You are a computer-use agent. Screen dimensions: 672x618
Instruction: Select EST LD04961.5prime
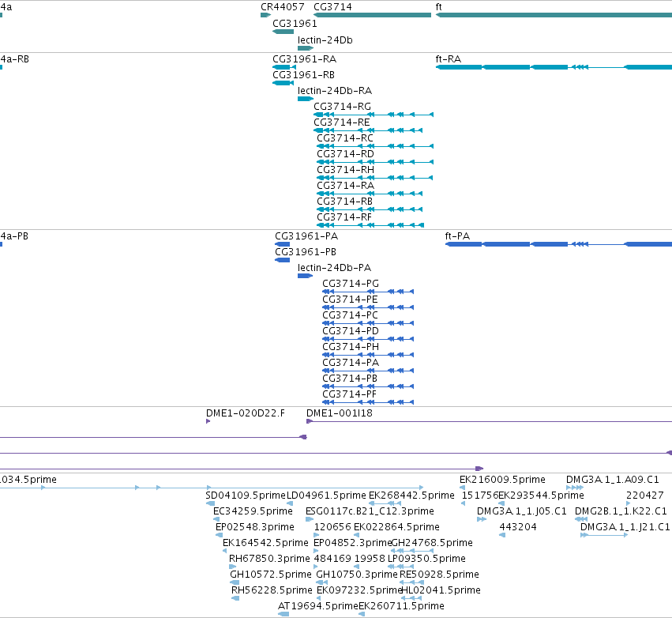(x=290, y=503)
